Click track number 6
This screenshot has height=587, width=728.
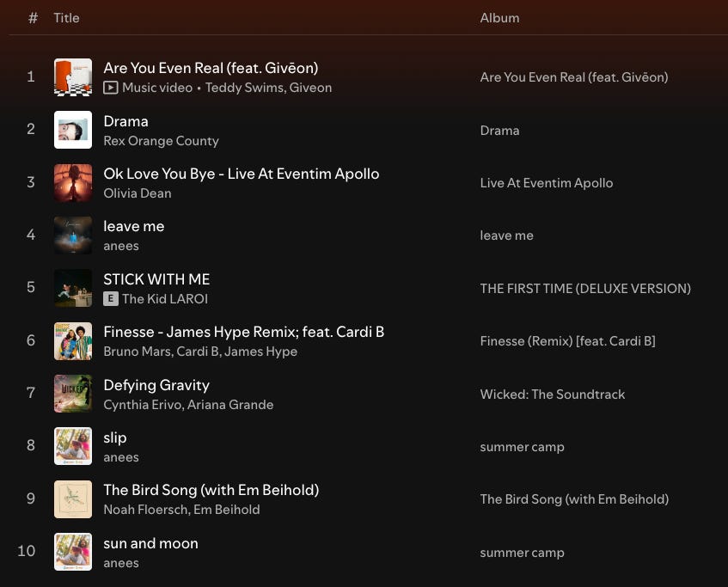(x=31, y=340)
